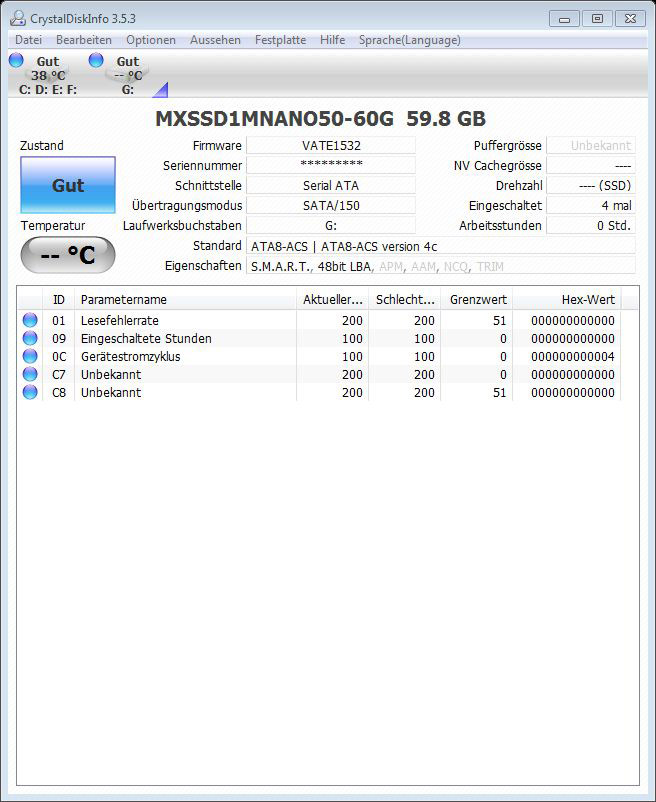This screenshot has height=802, width=656.
Task: Select the Unbekannt name in C7 row
Action: pos(111,374)
